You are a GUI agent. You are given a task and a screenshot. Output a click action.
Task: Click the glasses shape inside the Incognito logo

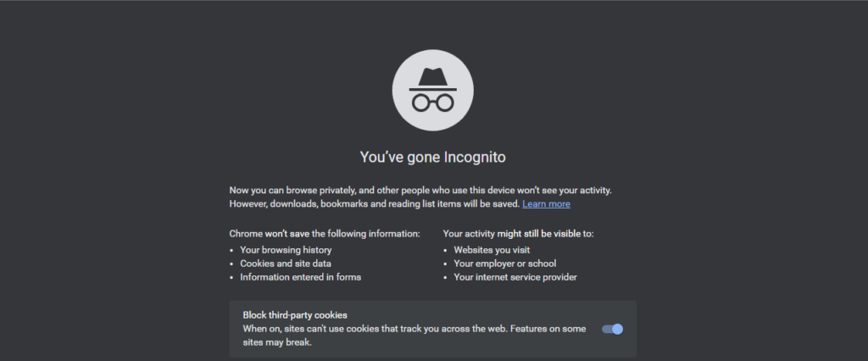tap(433, 103)
